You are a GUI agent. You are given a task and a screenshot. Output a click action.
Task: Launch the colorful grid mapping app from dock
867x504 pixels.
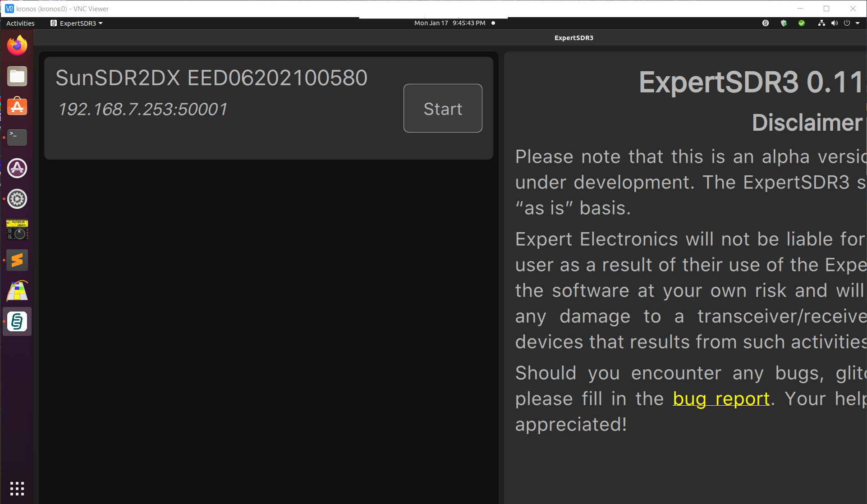[x=17, y=291]
